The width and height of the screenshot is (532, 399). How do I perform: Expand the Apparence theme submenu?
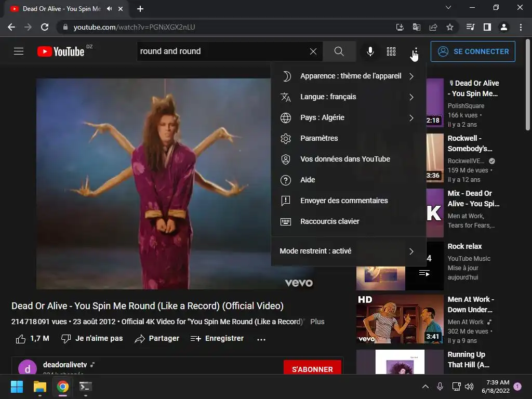click(349, 76)
